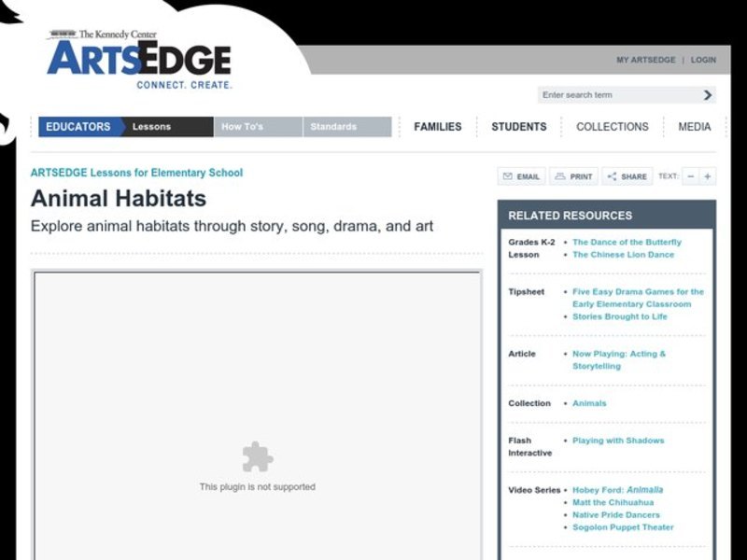
Task: Click inside the search term input field
Action: click(607, 94)
